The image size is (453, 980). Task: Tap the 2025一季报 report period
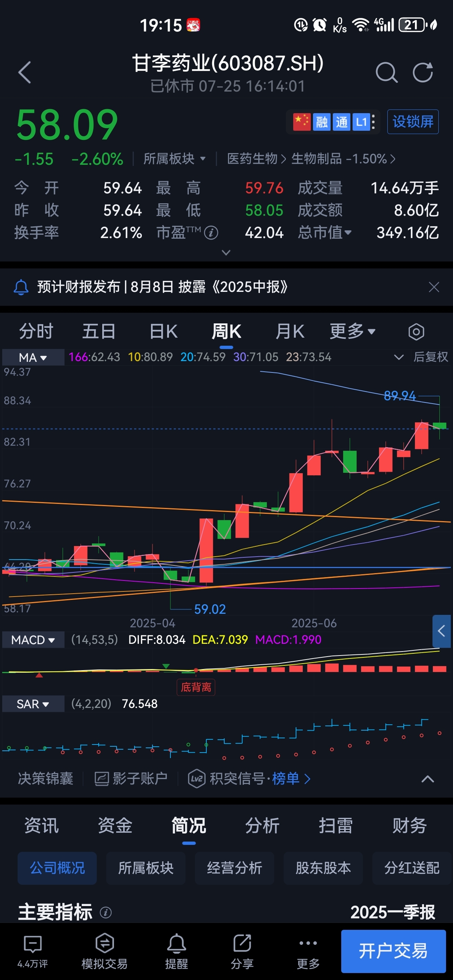coord(393,912)
